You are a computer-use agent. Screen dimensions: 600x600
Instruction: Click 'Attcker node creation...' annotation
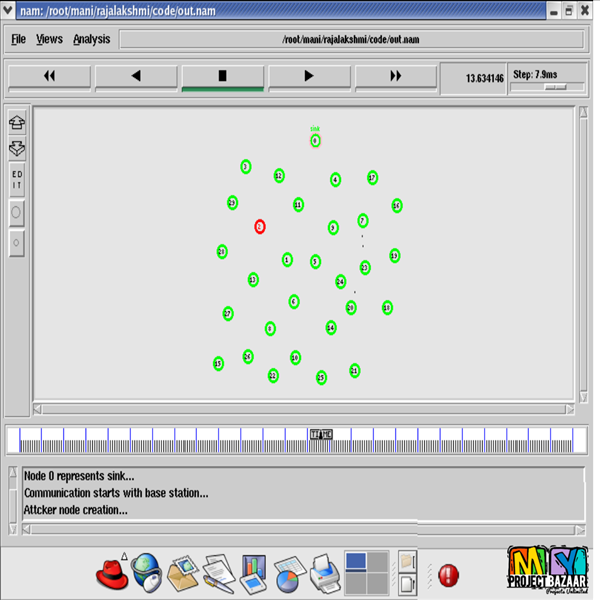coord(75,510)
